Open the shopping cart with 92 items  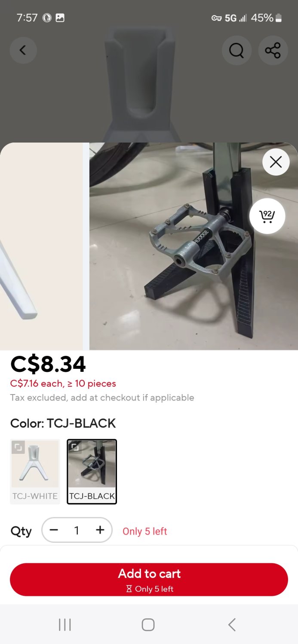point(267,216)
